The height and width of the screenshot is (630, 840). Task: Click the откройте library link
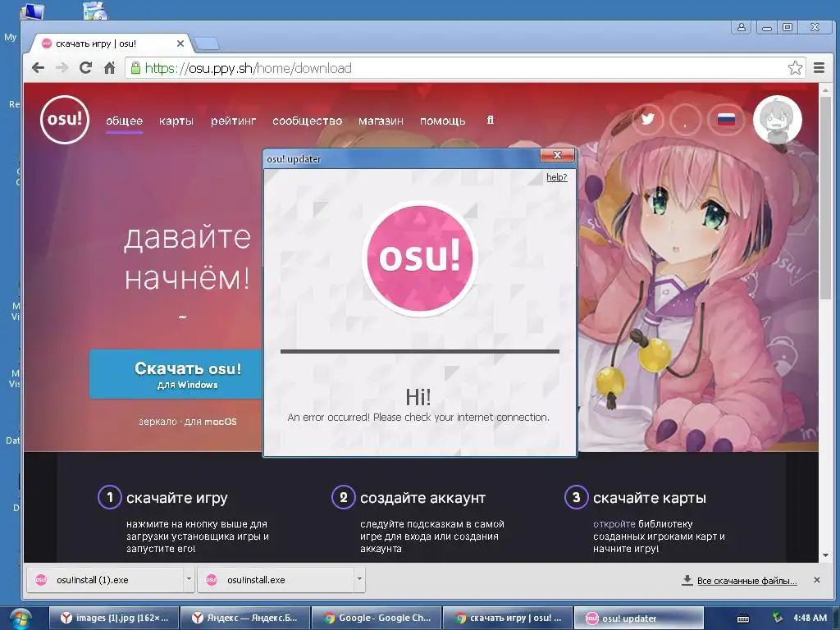pyautogui.click(x=614, y=524)
